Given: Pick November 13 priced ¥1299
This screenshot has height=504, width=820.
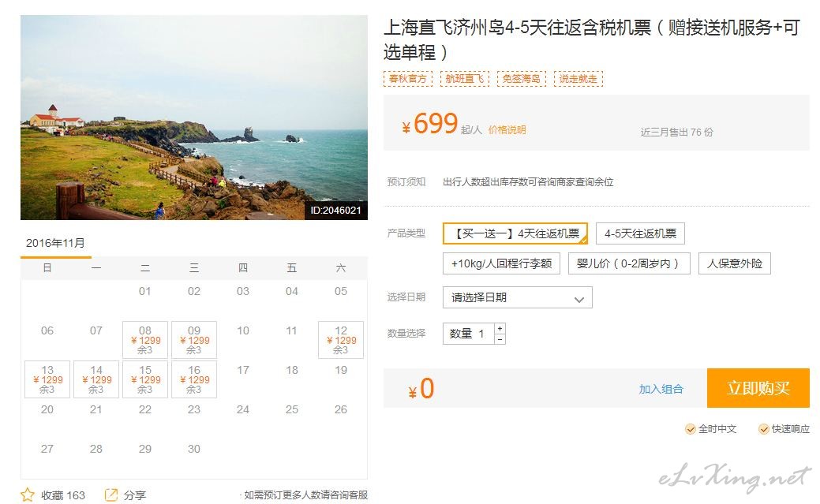Looking at the screenshot, I should point(47,379).
